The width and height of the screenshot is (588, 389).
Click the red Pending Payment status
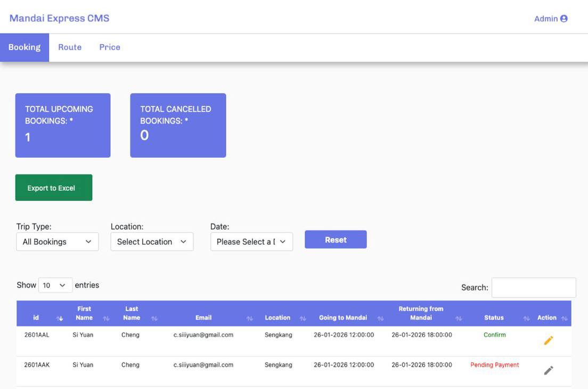pyautogui.click(x=494, y=364)
